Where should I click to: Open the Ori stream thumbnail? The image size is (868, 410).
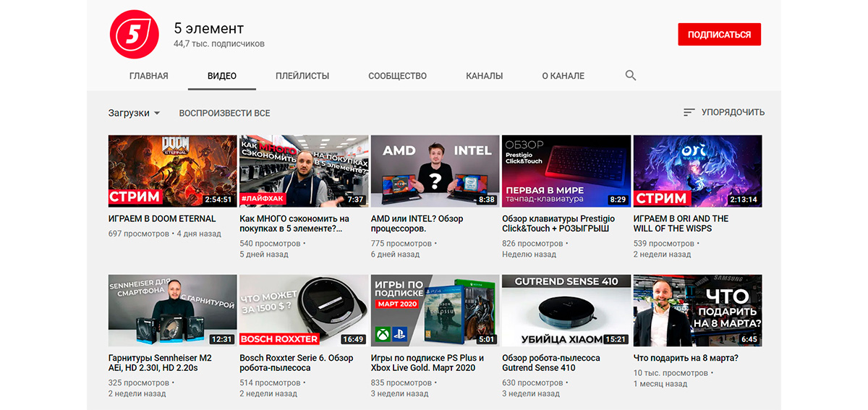[698, 171]
